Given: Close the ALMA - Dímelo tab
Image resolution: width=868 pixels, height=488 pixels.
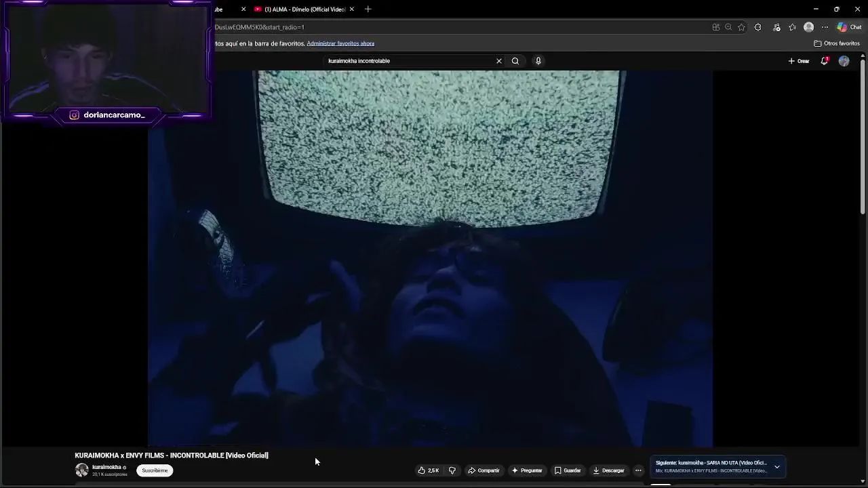Looking at the screenshot, I should click(x=351, y=9).
